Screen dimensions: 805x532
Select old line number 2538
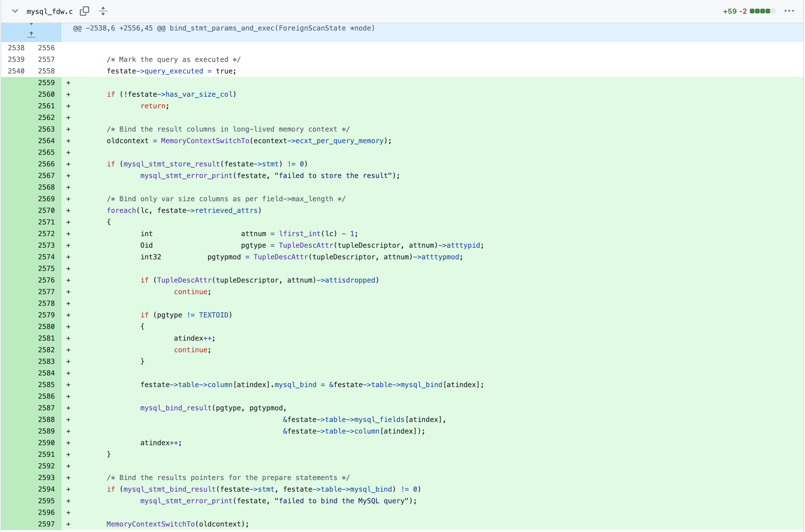[x=16, y=48]
